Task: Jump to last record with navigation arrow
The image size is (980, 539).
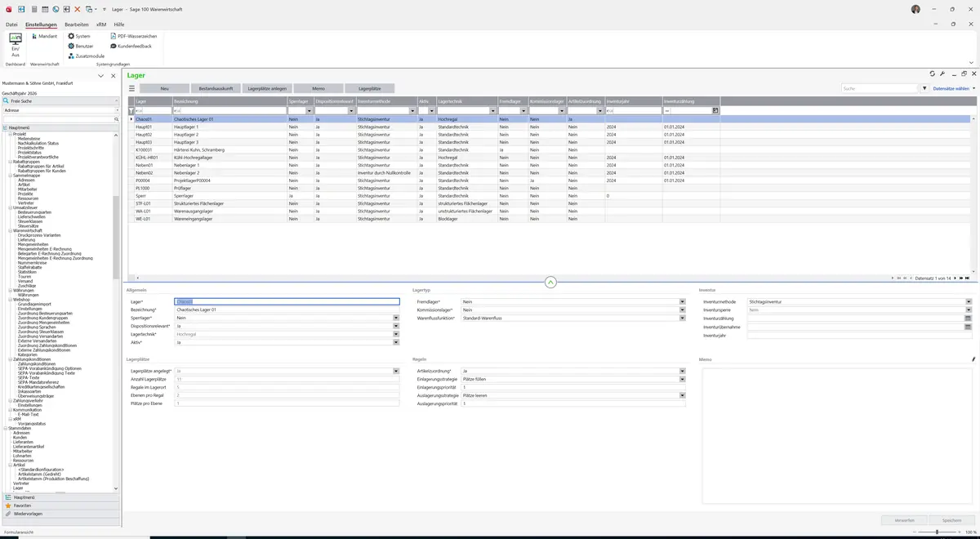Action: click(x=968, y=278)
